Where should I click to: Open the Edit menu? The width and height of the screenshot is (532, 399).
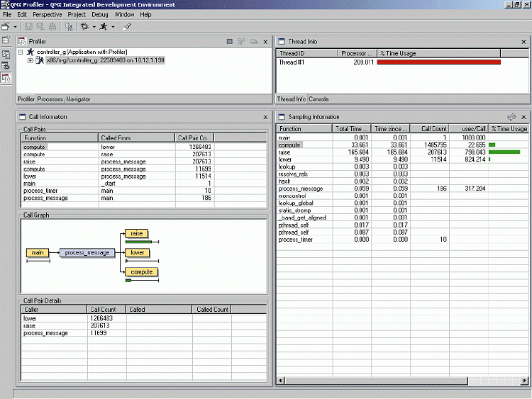coord(22,15)
